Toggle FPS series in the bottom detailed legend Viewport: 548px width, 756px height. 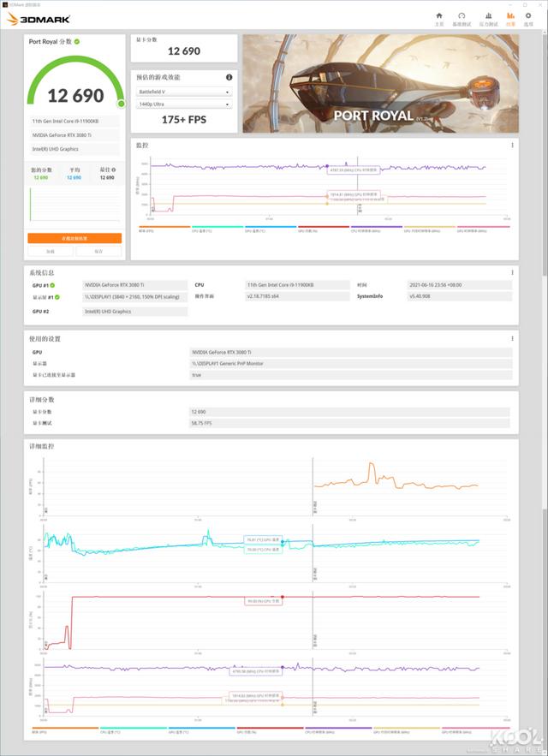point(65,730)
